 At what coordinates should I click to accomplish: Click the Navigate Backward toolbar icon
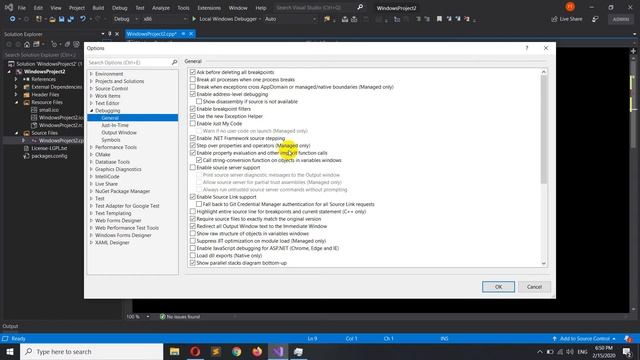click(12, 19)
